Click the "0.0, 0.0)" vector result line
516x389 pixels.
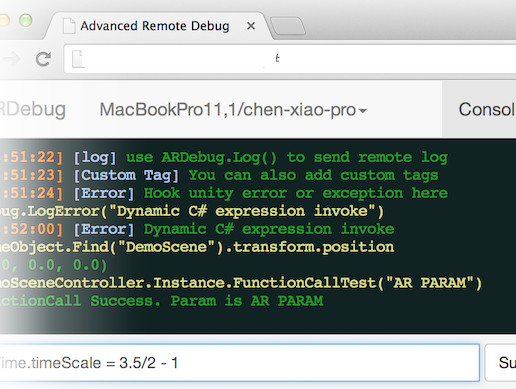[53, 265]
